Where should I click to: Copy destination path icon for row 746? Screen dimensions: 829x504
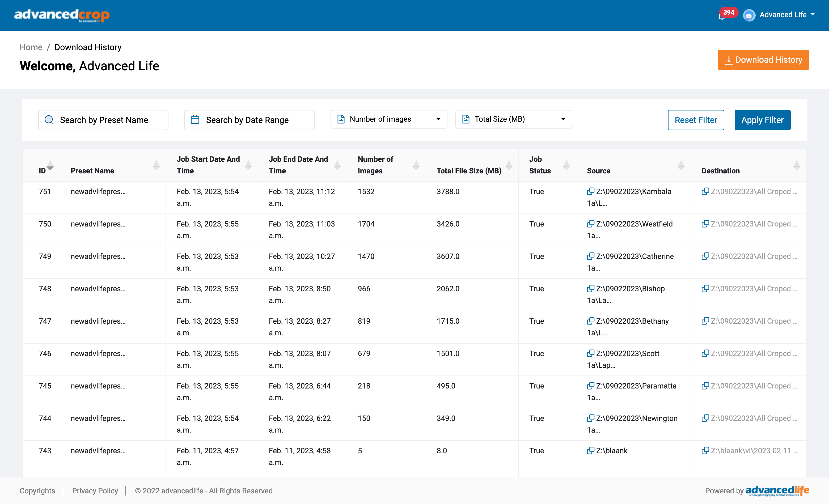tap(705, 353)
